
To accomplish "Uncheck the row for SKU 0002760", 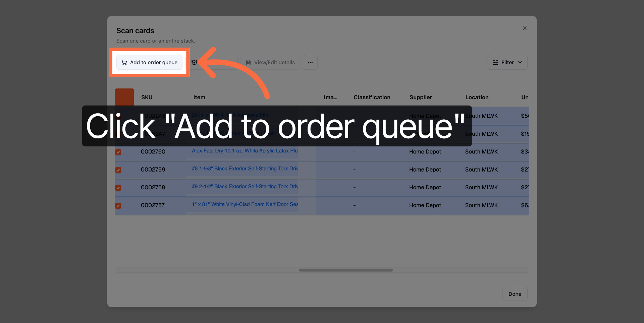I will click(x=118, y=152).
